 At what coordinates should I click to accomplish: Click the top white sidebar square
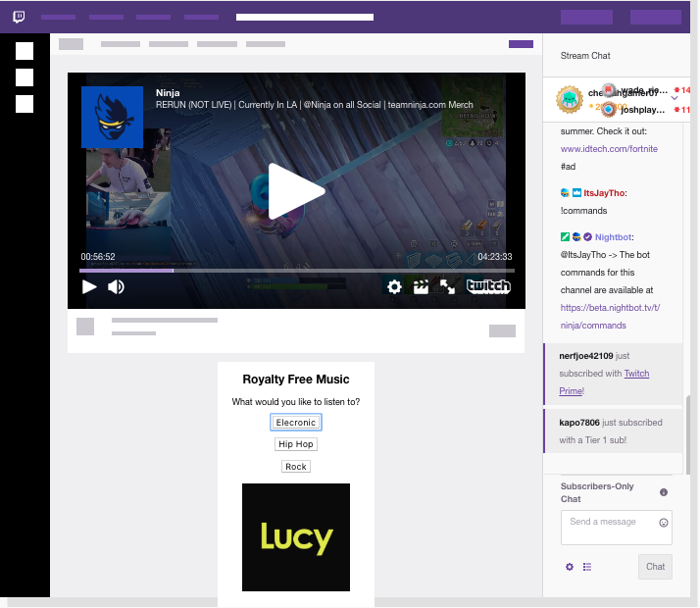pos(25,51)
